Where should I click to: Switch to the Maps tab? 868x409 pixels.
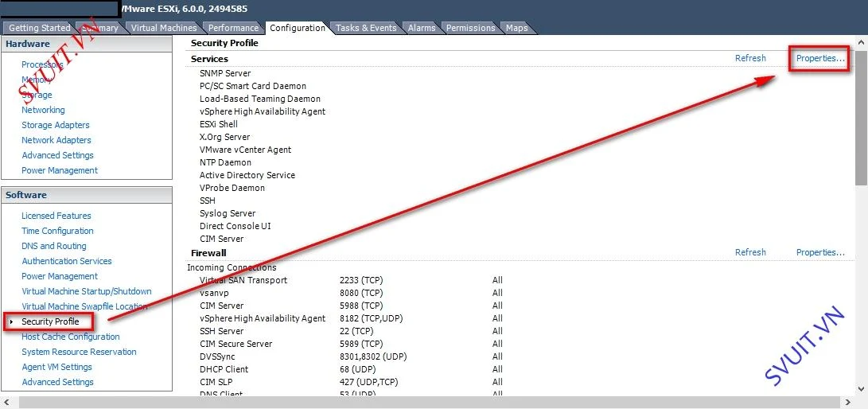(516, 28)
